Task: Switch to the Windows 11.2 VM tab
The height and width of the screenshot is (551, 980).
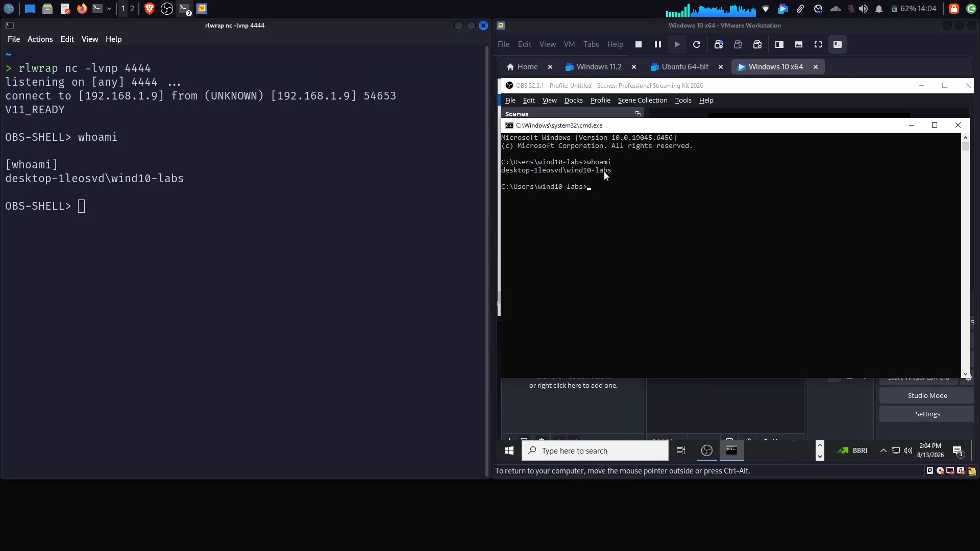Action: (x=594, y=67)
